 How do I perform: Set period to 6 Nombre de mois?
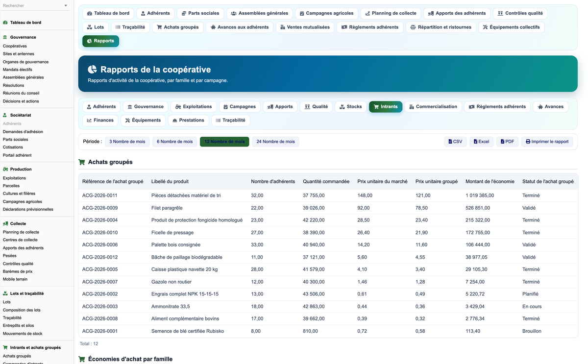coord(175,142)
